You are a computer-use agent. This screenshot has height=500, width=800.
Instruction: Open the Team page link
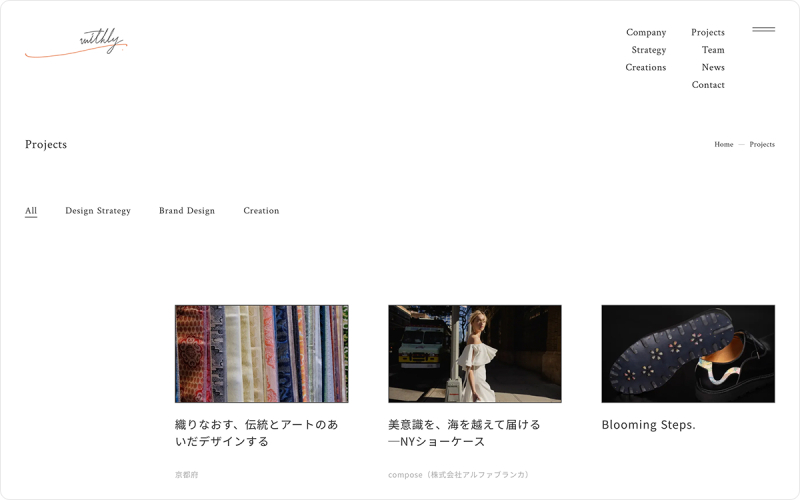(712, 50)
